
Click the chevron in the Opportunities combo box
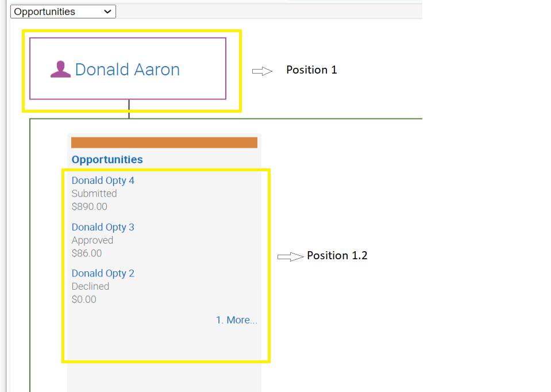(107, 11)
